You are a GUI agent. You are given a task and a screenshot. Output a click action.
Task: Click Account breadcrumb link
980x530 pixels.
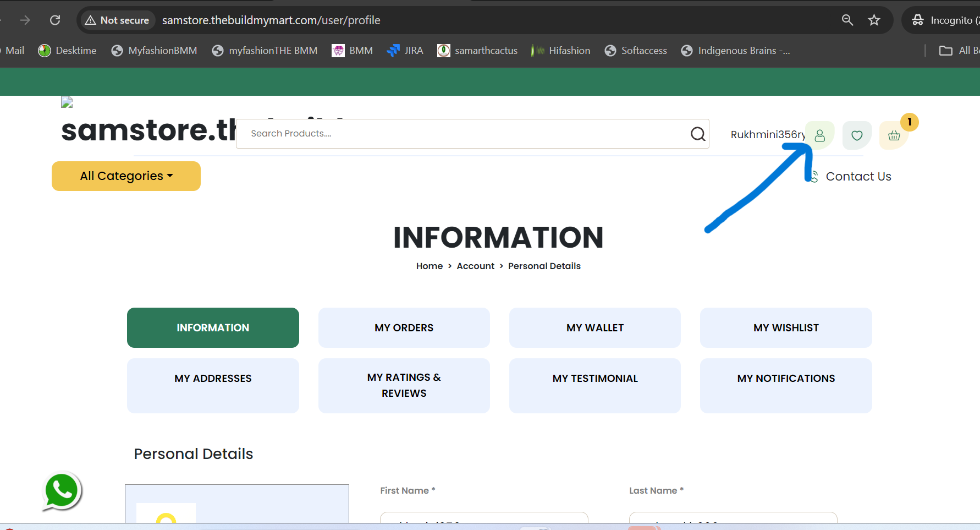coord(476,266)
